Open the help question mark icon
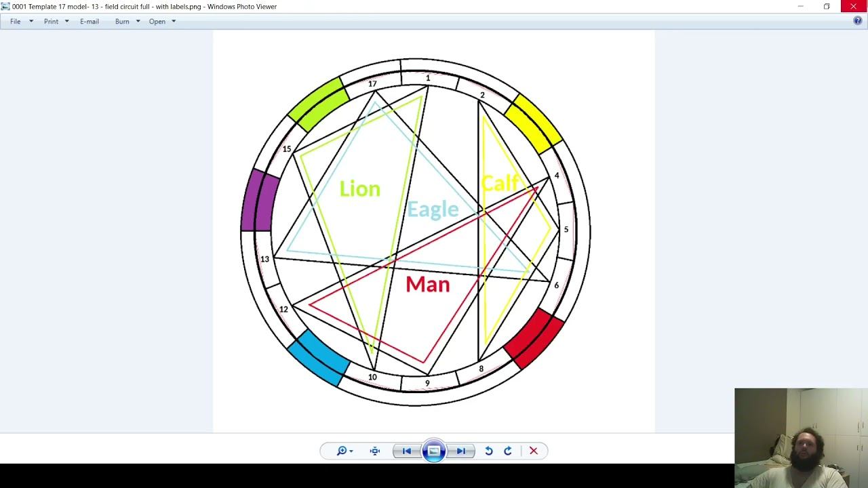This screenshot has height=488, width=868. (x=858, y=21)
